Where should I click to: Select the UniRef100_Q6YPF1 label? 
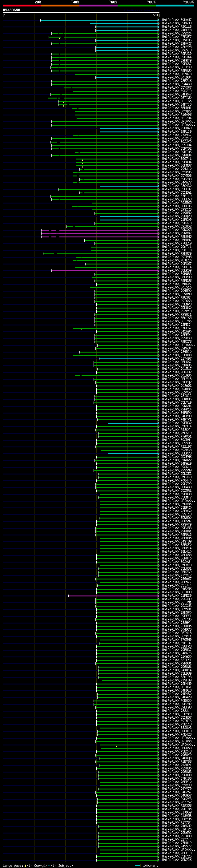point(177,636)
